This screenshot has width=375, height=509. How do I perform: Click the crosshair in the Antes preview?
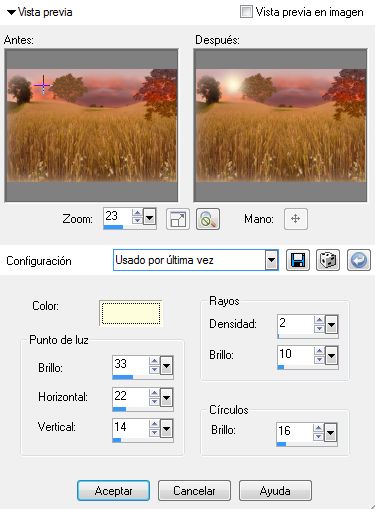(43, 85)
